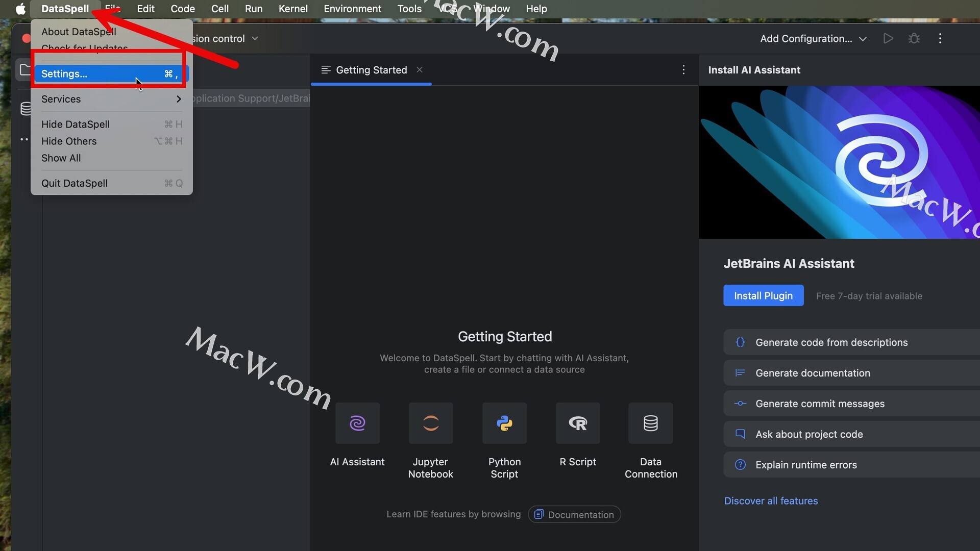Click the Ask about project code icon
The height and width of the screenshot is (551, 980).
(x=740, y=434)
